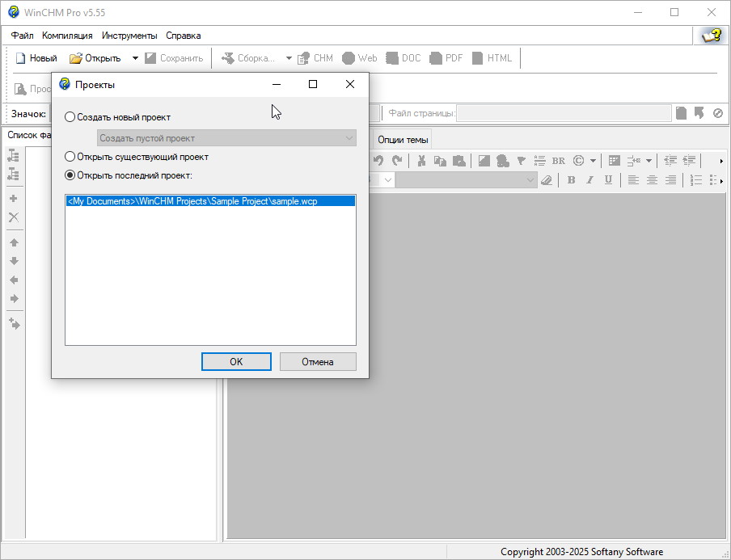The width and height of the screenshot is (731, 560).
Task: Toggle Underline formatting
Action: pyautogui.click(x=608, y=180)
